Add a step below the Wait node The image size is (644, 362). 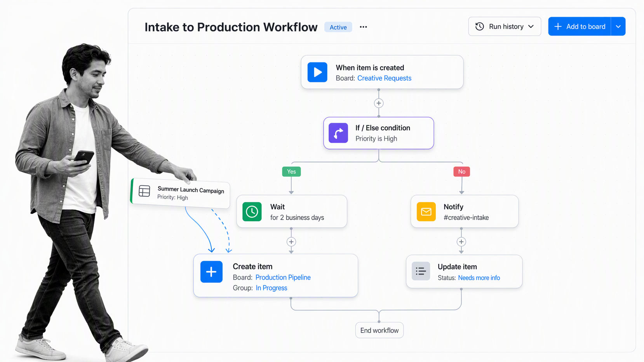coord(291,242)
